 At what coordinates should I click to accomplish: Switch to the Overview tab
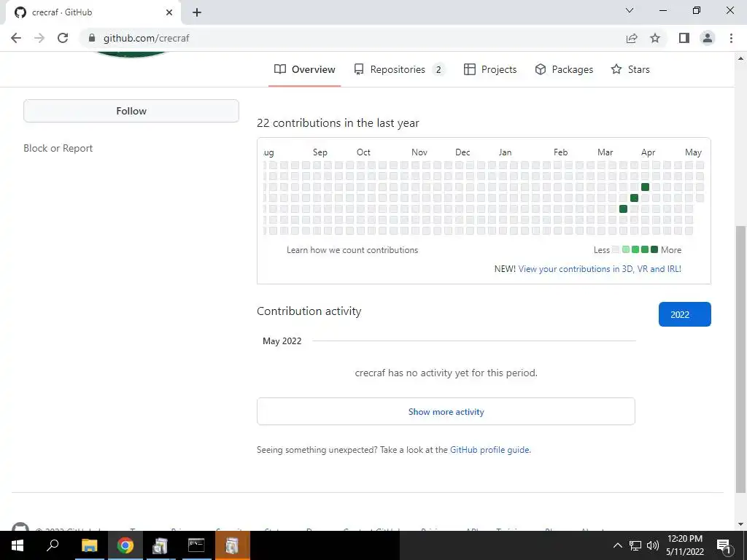pyautogui.click(x=304, y=69)
